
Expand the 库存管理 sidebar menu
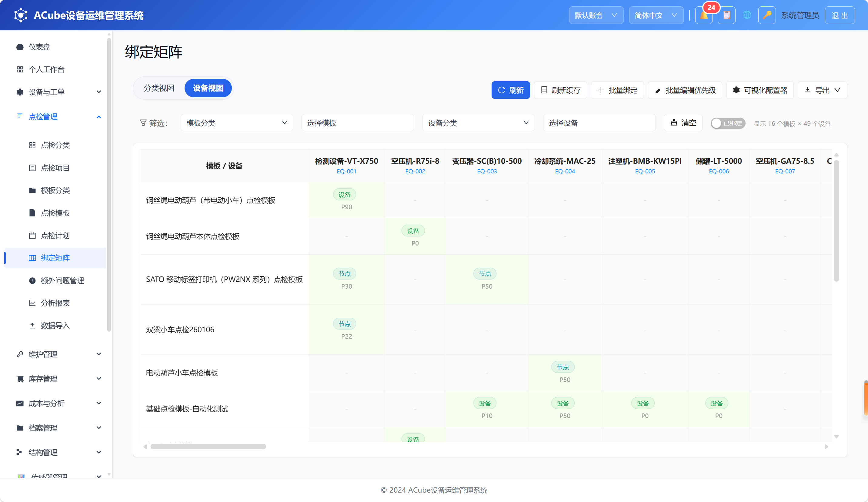click(55, 379)
